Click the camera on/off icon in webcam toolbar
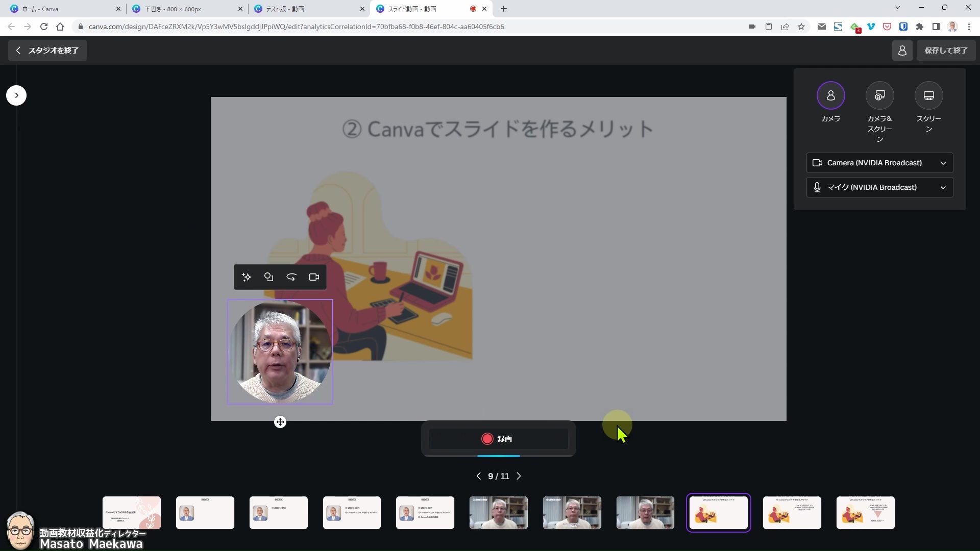The width and height of the screenshot is (980, 551). (314, 277)
